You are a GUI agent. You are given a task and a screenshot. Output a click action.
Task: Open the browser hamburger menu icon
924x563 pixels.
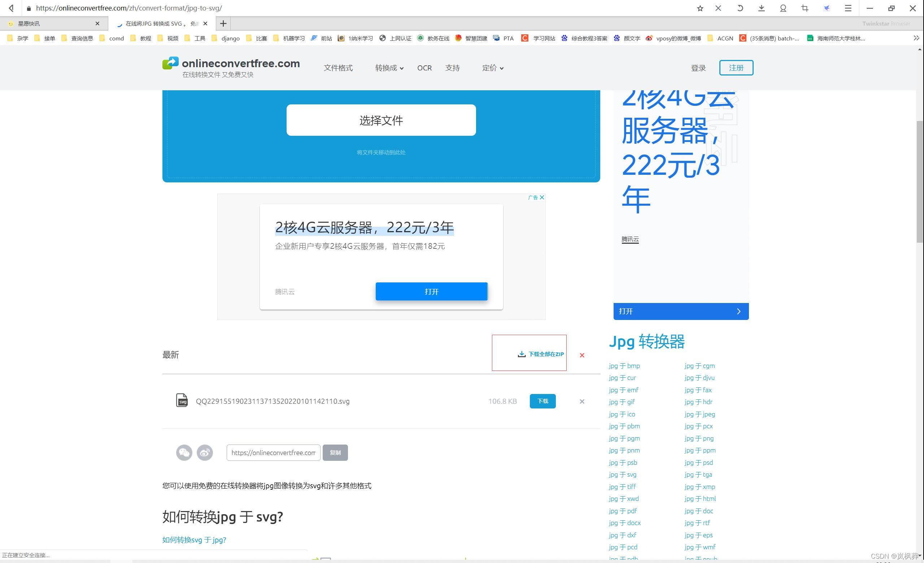pyautogui.click(x=848, y=8)
